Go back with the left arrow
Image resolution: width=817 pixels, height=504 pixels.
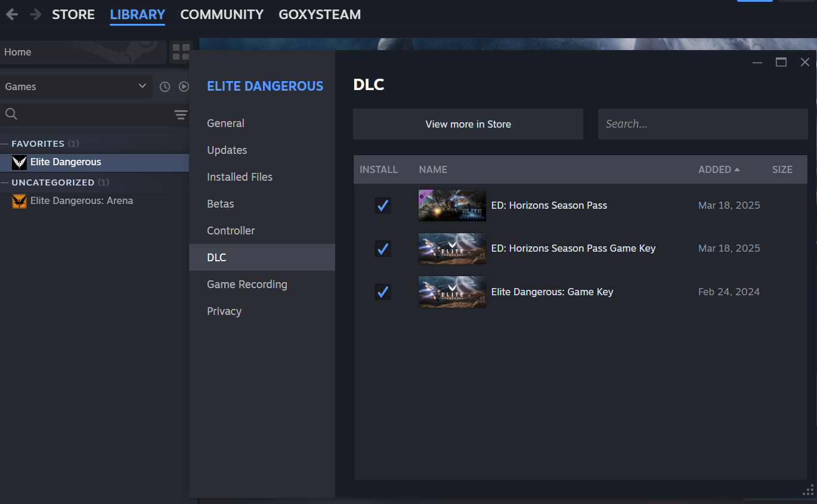pos(11,14)
